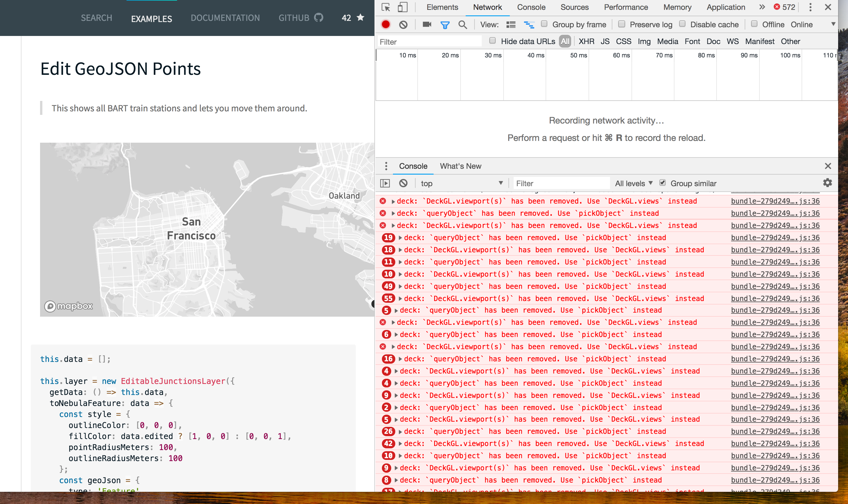The image size is (848, 504).
Task: Open the network search magnifier icon
Action: tap(462, 24)
